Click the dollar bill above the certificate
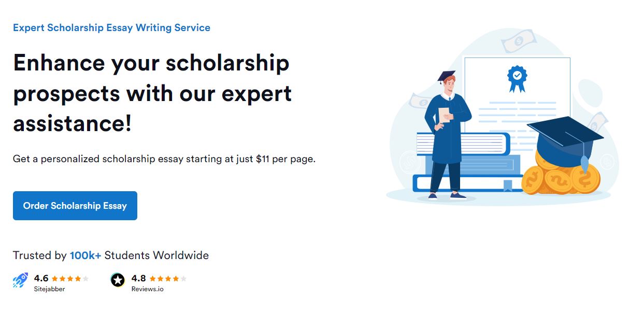 (x=518, y=40)
